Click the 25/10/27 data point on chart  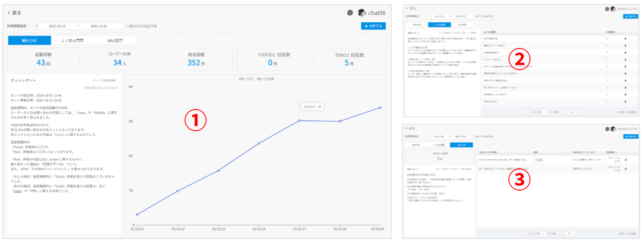tap(299, 120)
